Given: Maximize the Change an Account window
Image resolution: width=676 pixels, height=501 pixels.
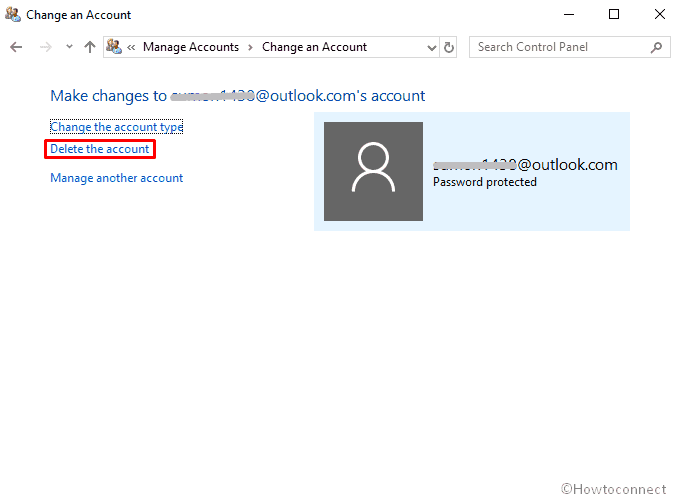Looking at the screenshot, I should pyautogui.click(x=614, y=14).
